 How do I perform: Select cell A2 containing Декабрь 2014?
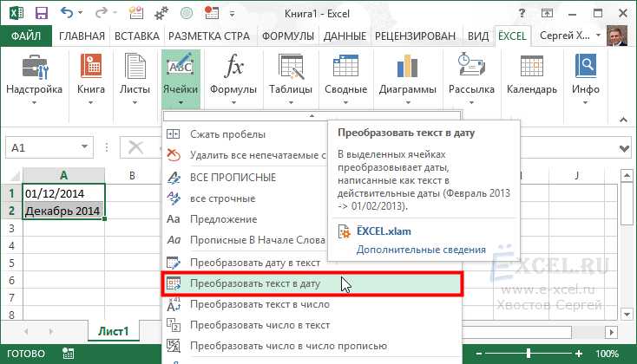pos(63,211)
